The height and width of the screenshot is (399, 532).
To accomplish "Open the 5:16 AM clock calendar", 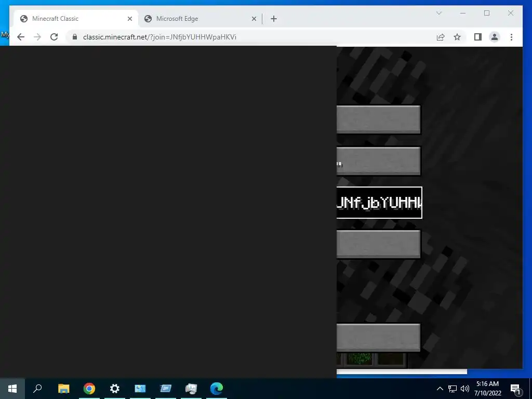I will pos(487,389).
